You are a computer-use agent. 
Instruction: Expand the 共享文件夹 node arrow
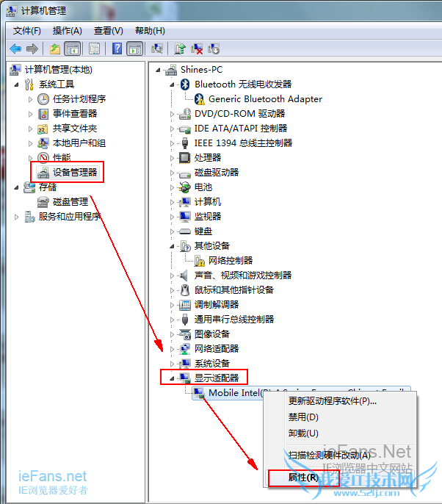(x=31, y=129)
